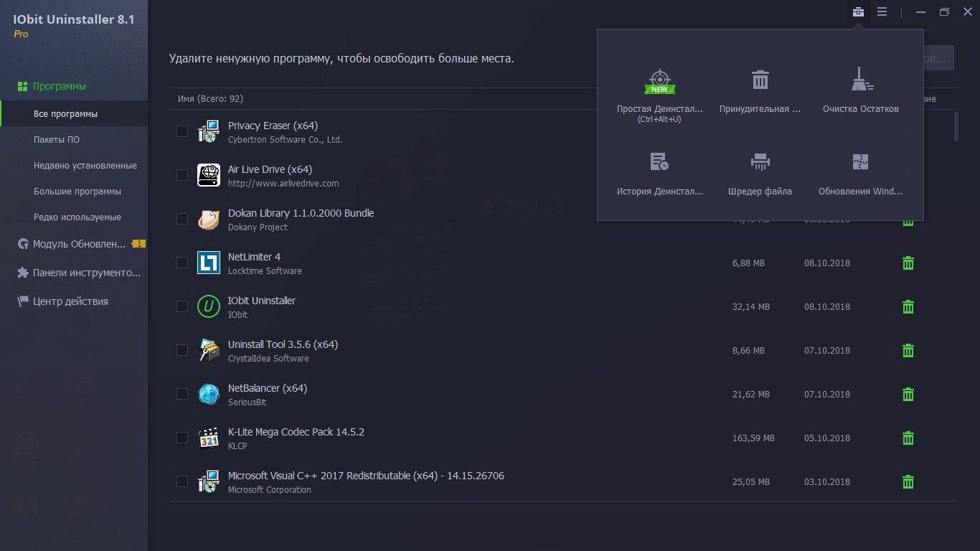Viewport: 980px width, 551px height.
Task: Click the trash icon for NetBalancer (x64)
Action: pos(908,395)
